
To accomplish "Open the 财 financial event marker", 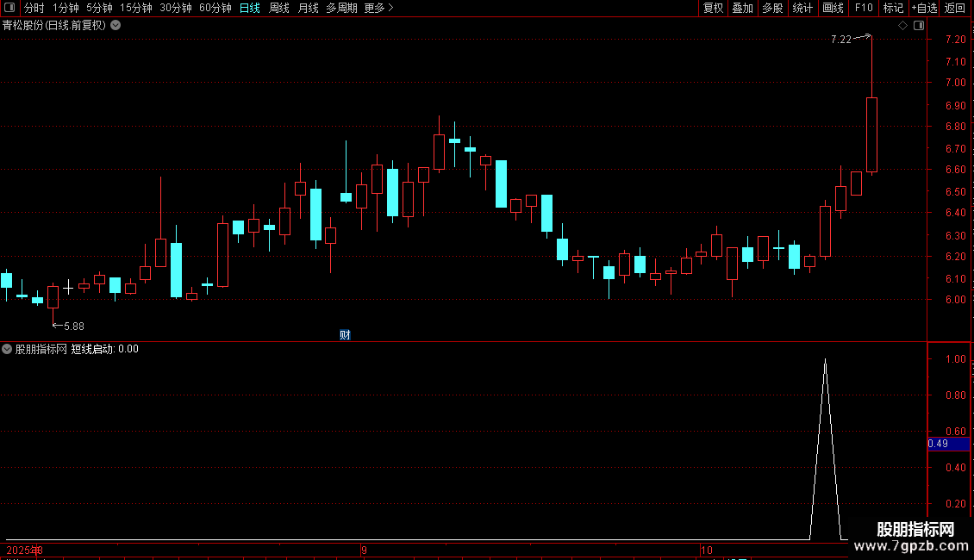I will click(x=345, y=334).
